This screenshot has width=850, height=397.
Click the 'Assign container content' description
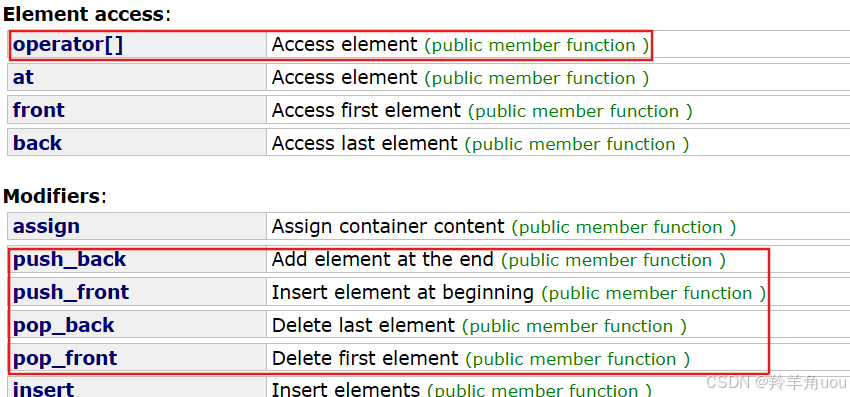pyautogui.click(x=388, y=226)
